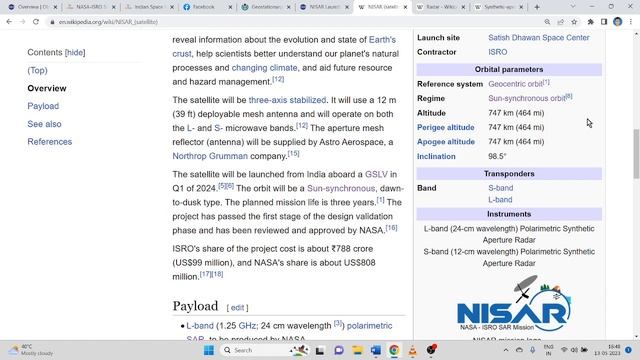Open the Chrome profile avatar

click(x=617, y=22)
